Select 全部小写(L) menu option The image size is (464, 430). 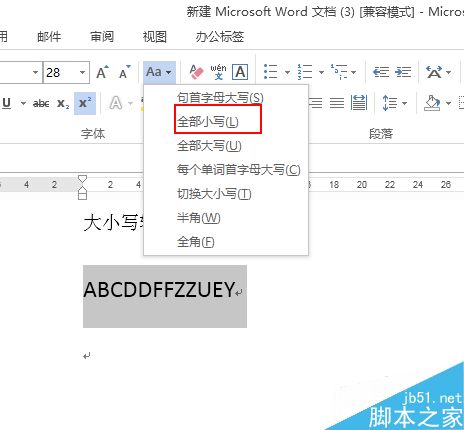pyautogui.click(x=208, y=122)
